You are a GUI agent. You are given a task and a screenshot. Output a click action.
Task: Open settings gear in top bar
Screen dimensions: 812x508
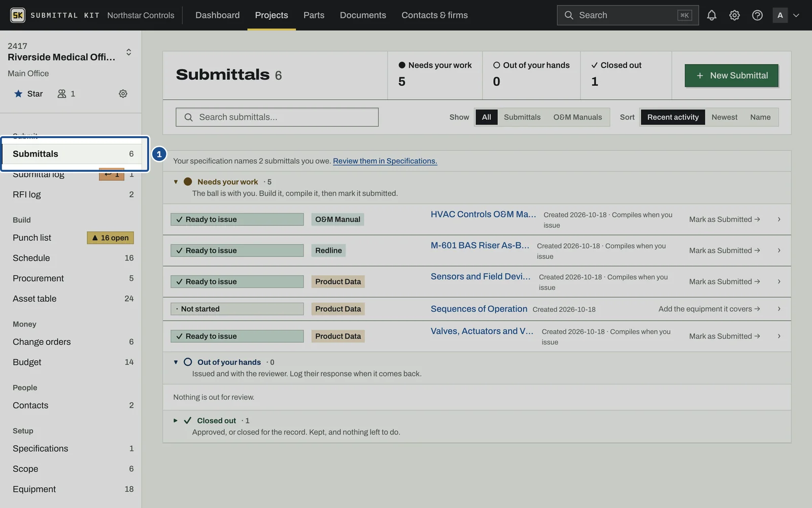tap(734, 15)
